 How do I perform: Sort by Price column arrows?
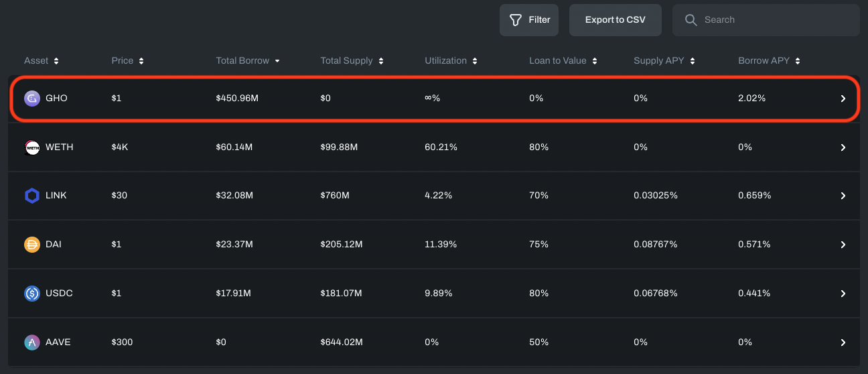[141, 61]
